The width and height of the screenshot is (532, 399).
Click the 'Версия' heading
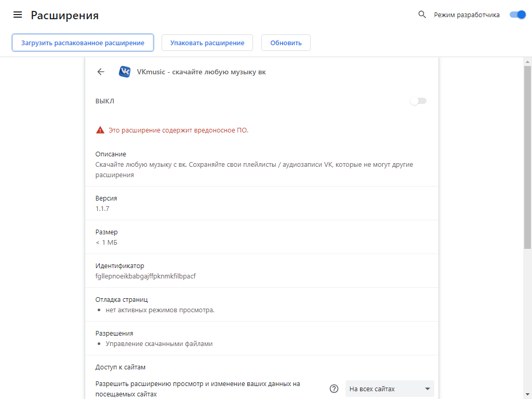(106, 198)
